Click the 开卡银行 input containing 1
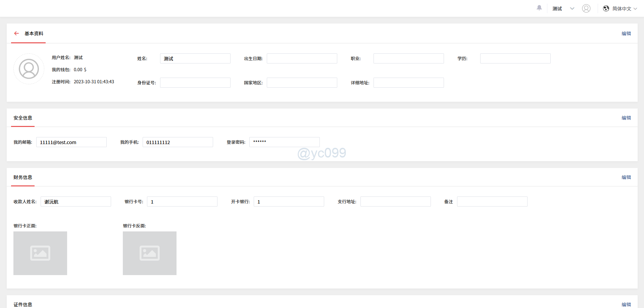 pos(289,202)
